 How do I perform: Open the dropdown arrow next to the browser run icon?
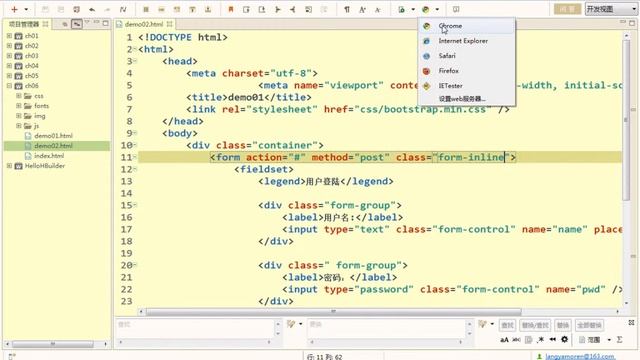[x=437, y=9]
